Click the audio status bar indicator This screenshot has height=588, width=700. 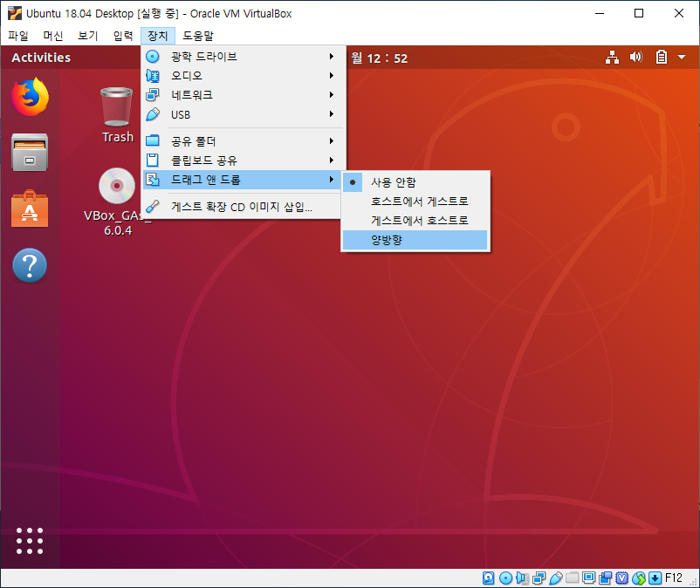pyautogui.click(x=522, y=578)
